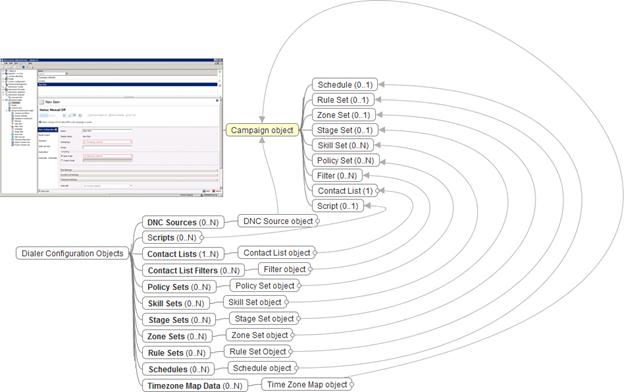624x392 pixels.
Task: Click the Skill Set (0..N) node
Action: coord(343,145)
